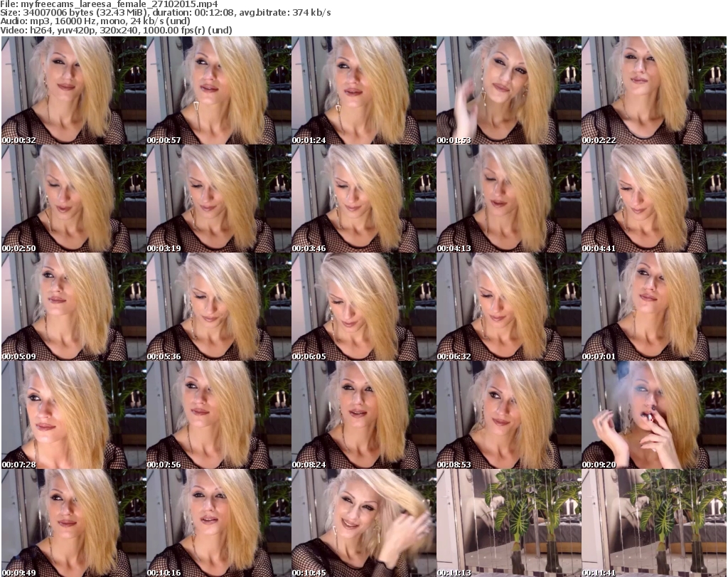Image resolution: width=728 pixels, height=577 pixels.
Task: Select the thumbnail at 00:09:49
Action: (74, 523)
